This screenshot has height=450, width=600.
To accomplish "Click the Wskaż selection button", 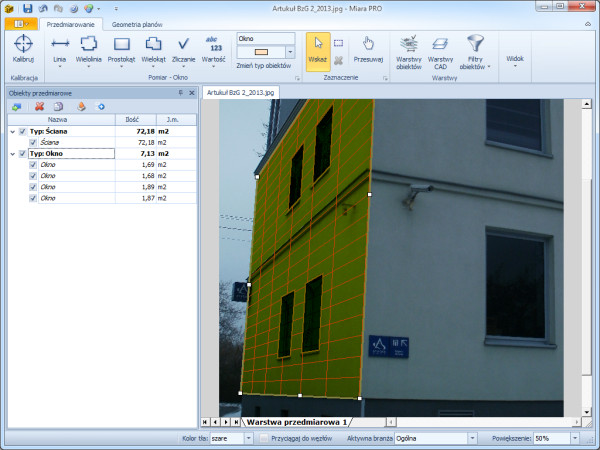I will click(x=317, y=49).
